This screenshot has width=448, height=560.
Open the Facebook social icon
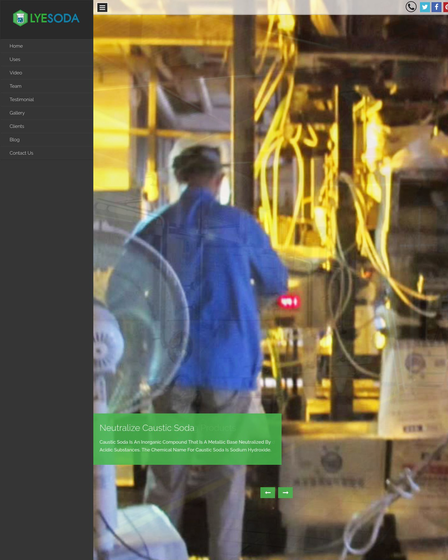coord(436,7)
